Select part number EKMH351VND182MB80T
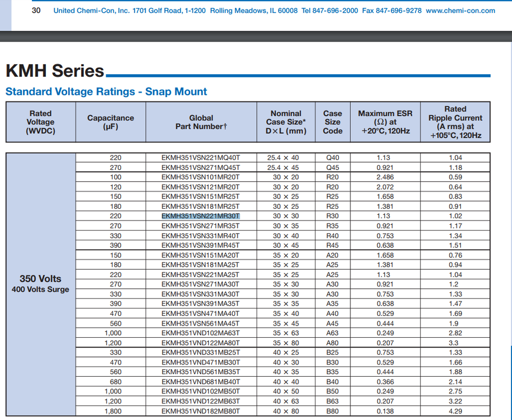Screen dimensions: 512x420 click(x=201, y=411)
